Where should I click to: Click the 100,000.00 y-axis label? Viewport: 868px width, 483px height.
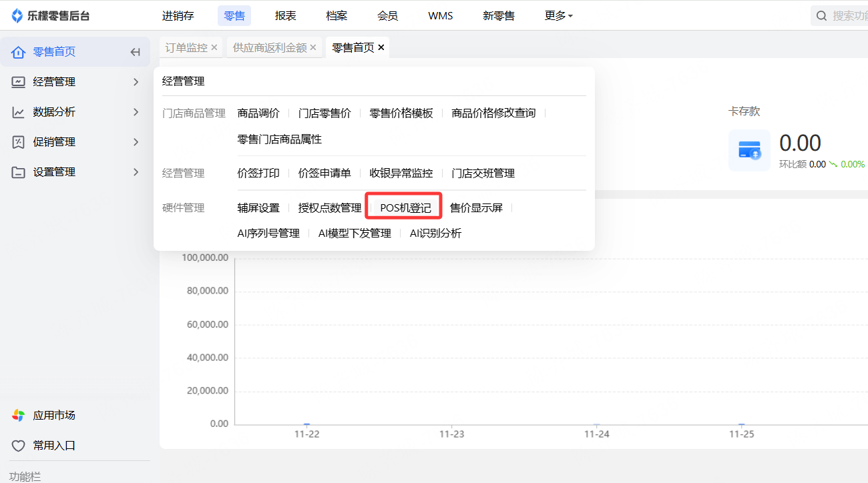click(205, 258)
